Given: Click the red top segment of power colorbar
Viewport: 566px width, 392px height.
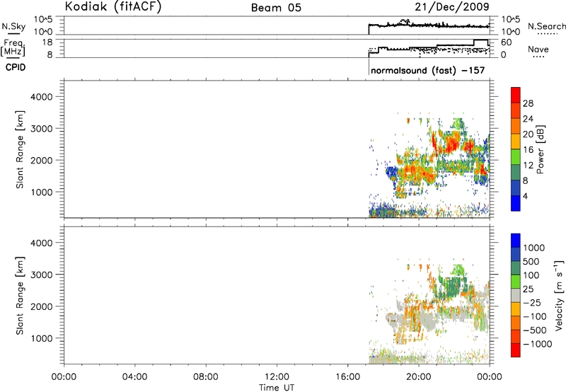Looking at the screenshot, I should point(516,95).
